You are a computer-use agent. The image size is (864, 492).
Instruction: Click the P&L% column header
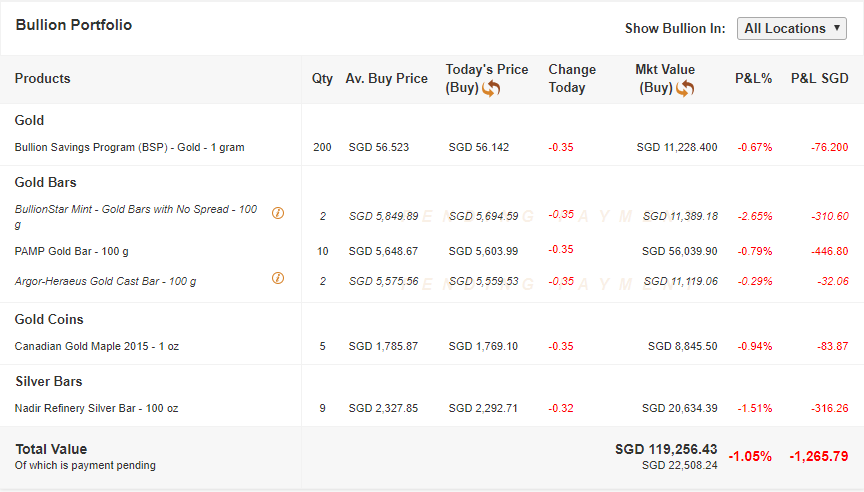pyautogui.click(x=753, y=78)
